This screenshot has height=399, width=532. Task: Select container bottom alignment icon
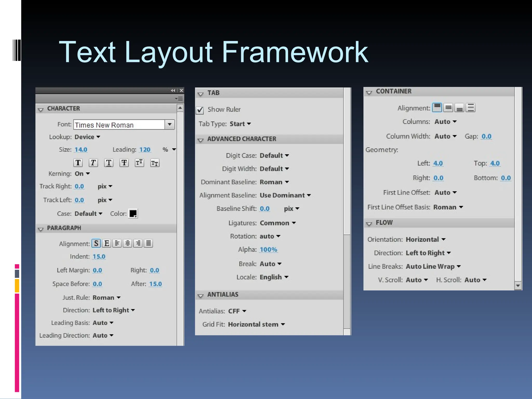460,107
